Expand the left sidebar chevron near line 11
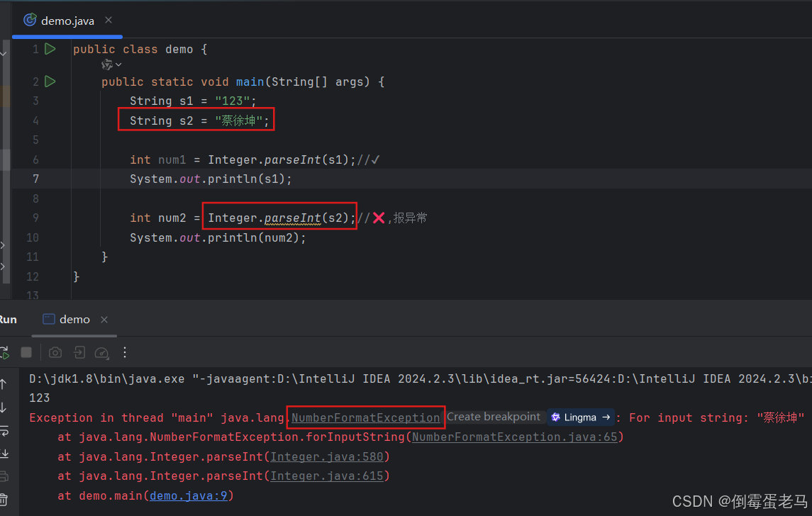812x516 pixels. (3, 267)
